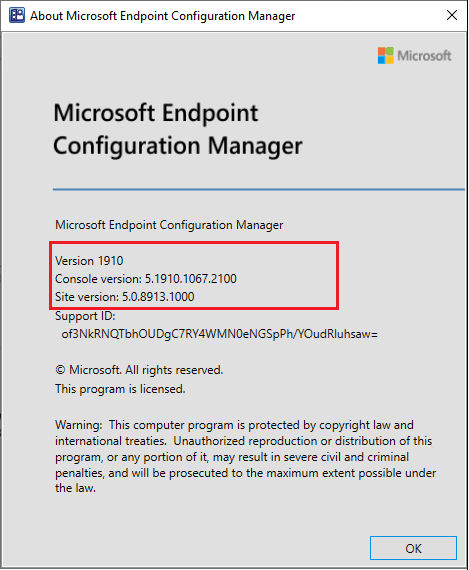Click the Site version 5.0.8913.1000 line
Screen dimensions: 469x570
click(x=125, y=297)
